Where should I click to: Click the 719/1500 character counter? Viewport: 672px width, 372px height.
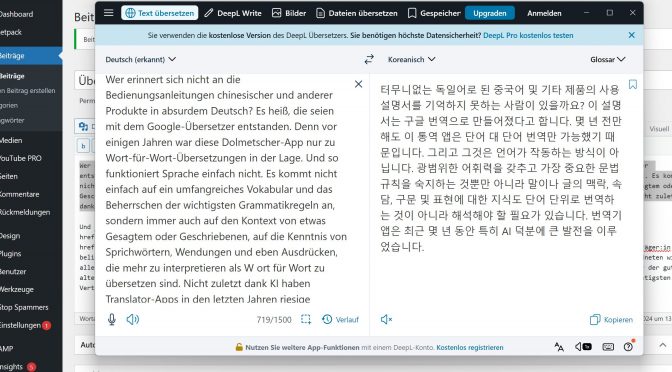(x=274, y=320)
